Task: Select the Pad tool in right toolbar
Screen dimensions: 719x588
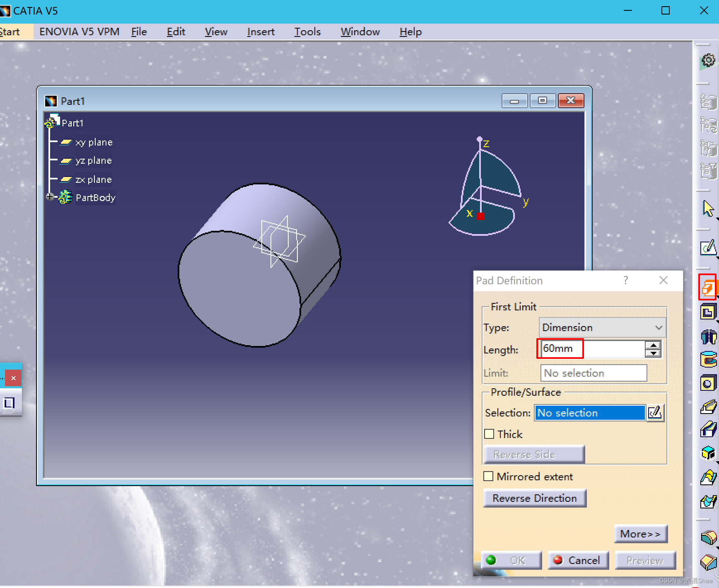Action: (708, 287)
